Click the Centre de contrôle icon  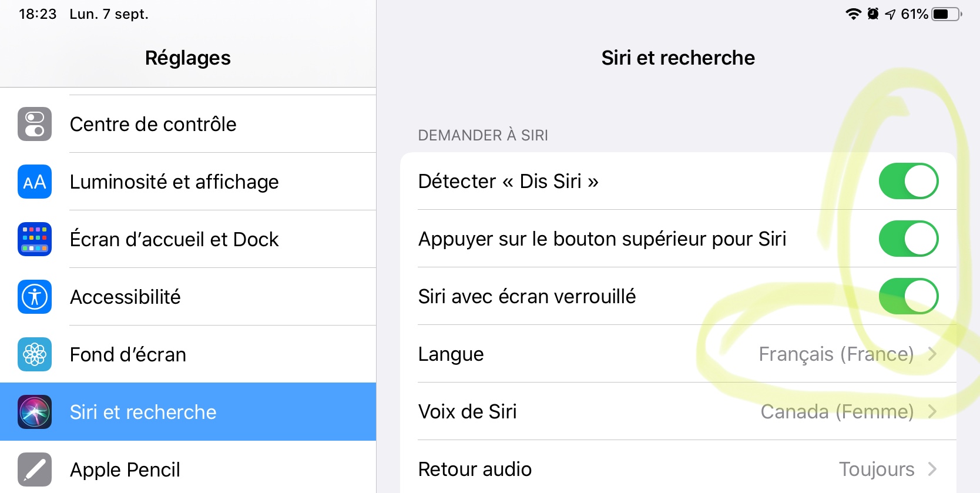[x=35, y=124]
